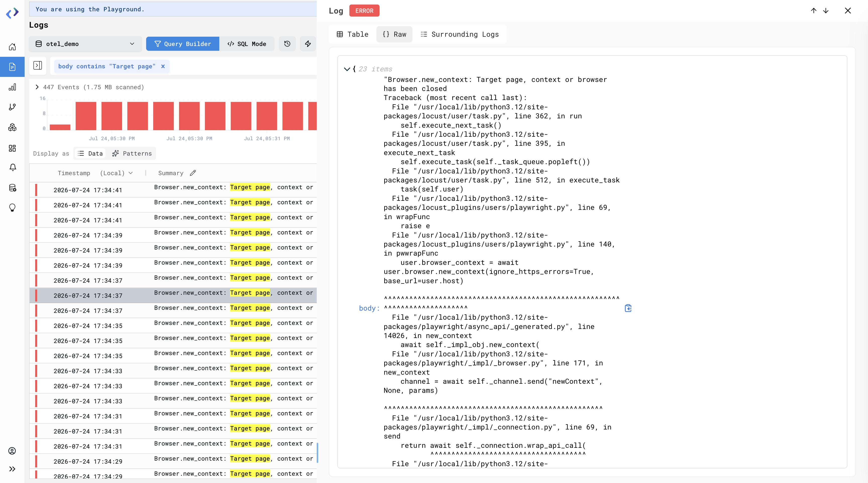Click the log list scrollbar thumb
This screenshot has height=483, width=868.
tap(317, 453)
